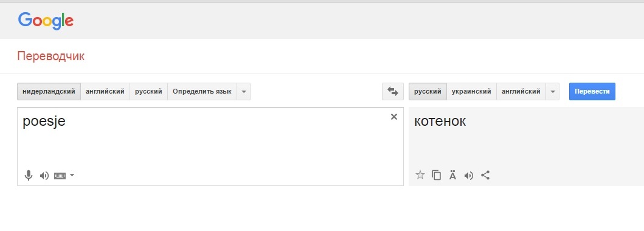The image size is (644, 231).
Task: Star the translation to save it
Action: tap(420, 175)
